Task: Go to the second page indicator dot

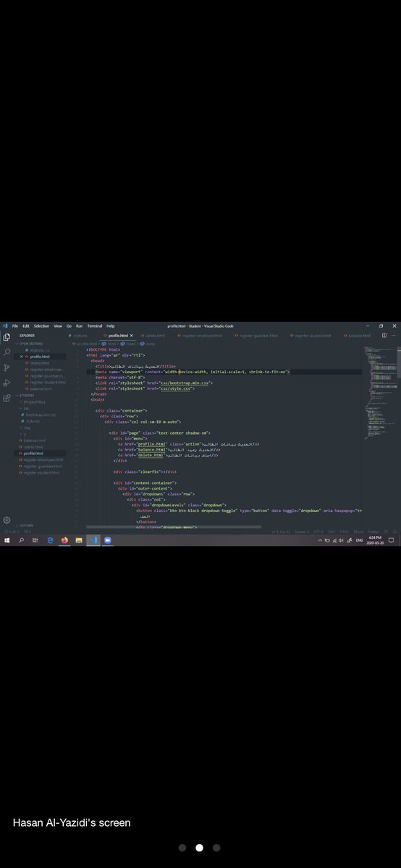Action: pyautogui.click(x=199, y=848)
